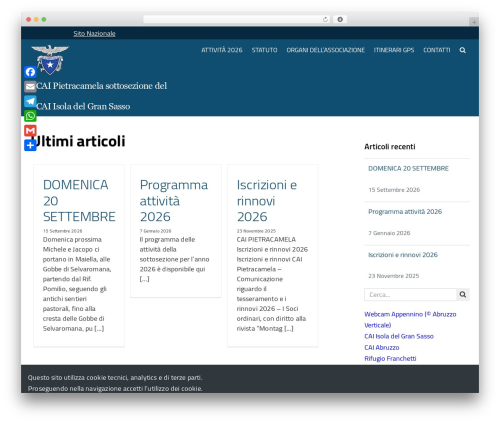Focus the Cerca search field

click(410, 294)
